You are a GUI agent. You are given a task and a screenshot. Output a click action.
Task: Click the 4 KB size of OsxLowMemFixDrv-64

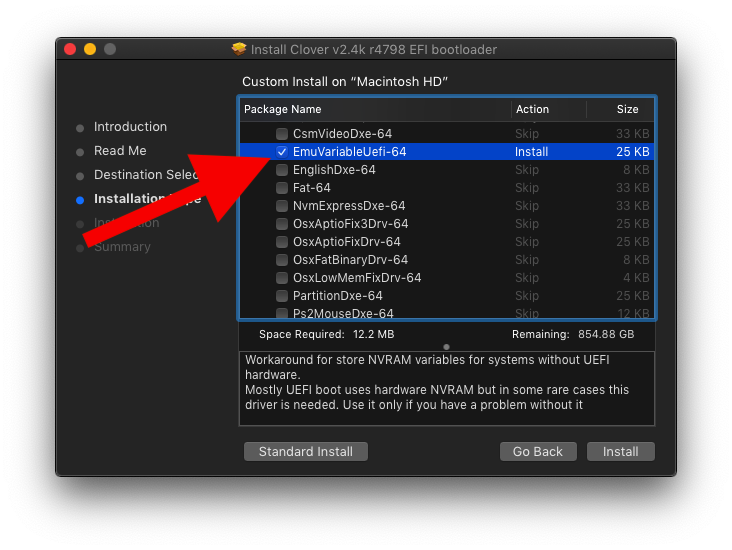pos(636,278)
